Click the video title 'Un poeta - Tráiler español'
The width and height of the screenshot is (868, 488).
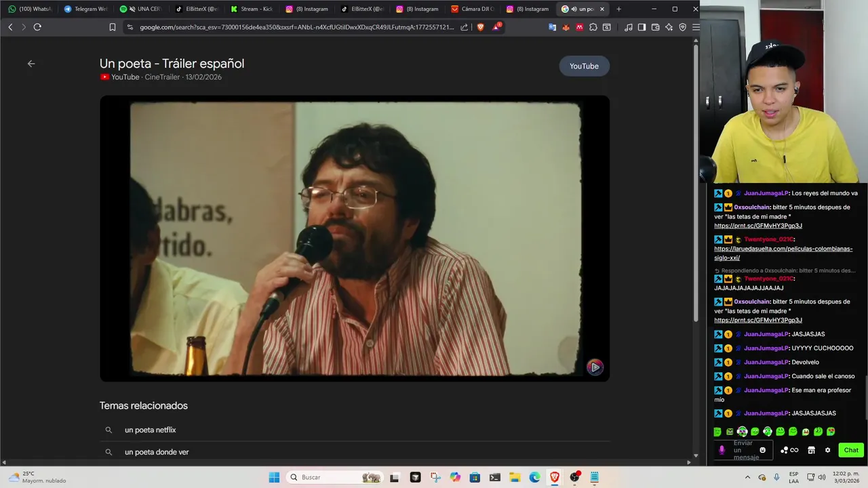[172, 63]
